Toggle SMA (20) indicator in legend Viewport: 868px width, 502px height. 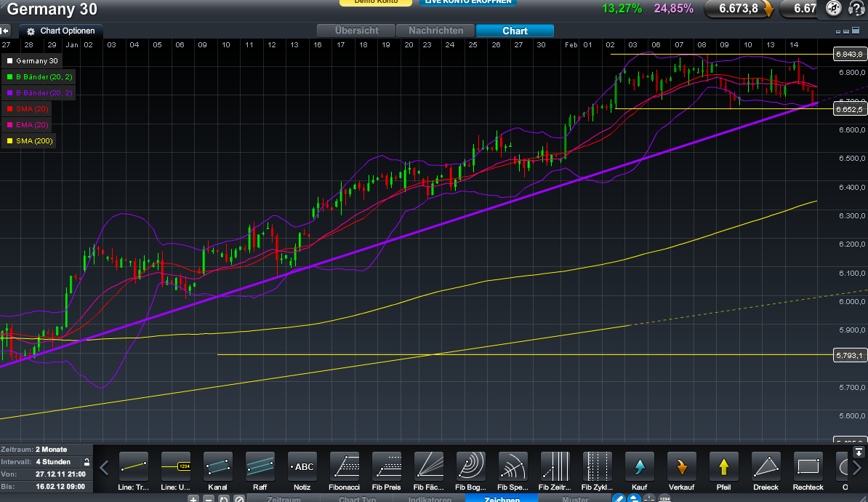point(27,108)
